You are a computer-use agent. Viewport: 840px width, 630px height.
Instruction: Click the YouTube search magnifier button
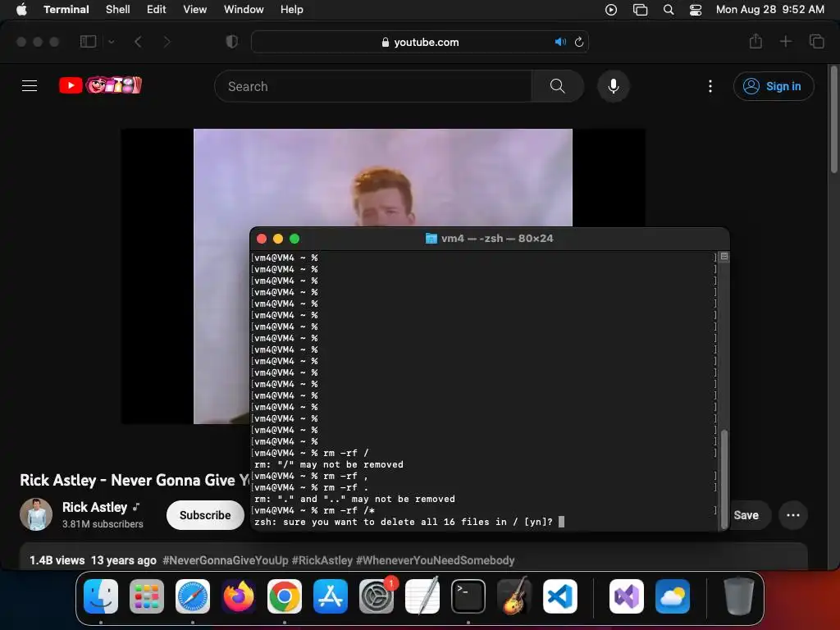click(558, 86)
